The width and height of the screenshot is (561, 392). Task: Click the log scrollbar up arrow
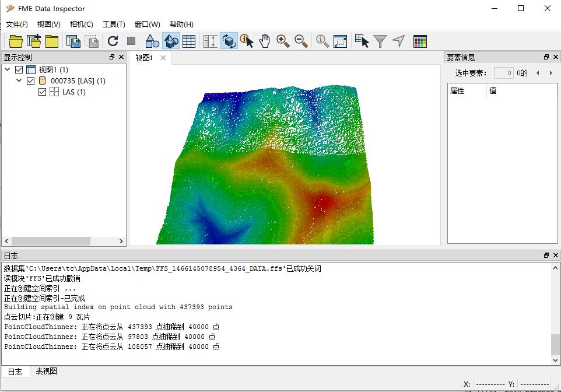pos(555,268)
